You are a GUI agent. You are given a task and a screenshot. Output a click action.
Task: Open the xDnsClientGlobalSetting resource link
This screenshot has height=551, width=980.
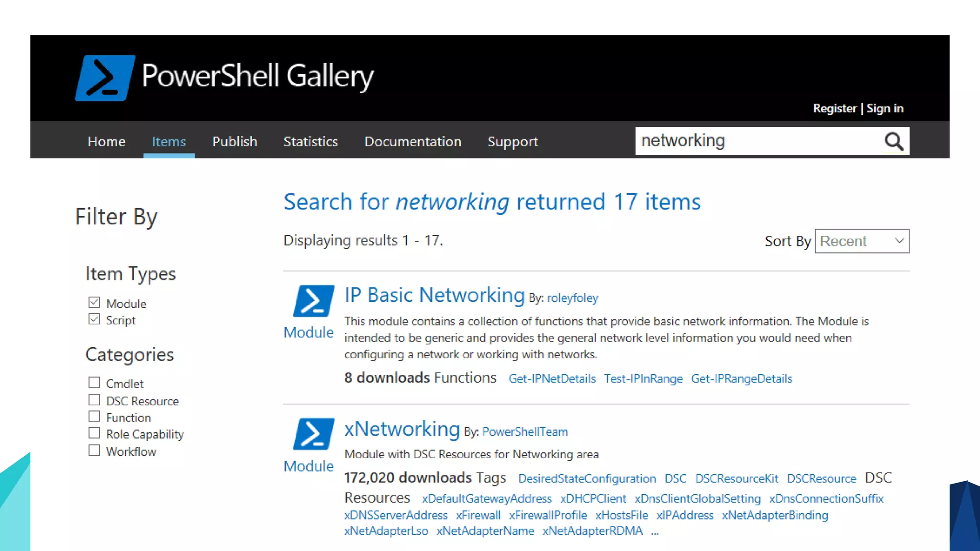[698, 499]
